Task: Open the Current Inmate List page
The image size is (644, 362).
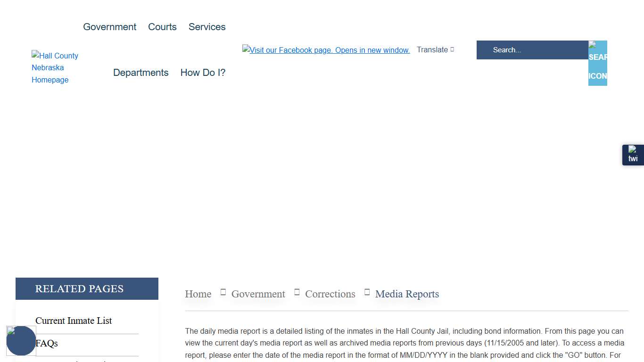Action: [x=74, y=321]
